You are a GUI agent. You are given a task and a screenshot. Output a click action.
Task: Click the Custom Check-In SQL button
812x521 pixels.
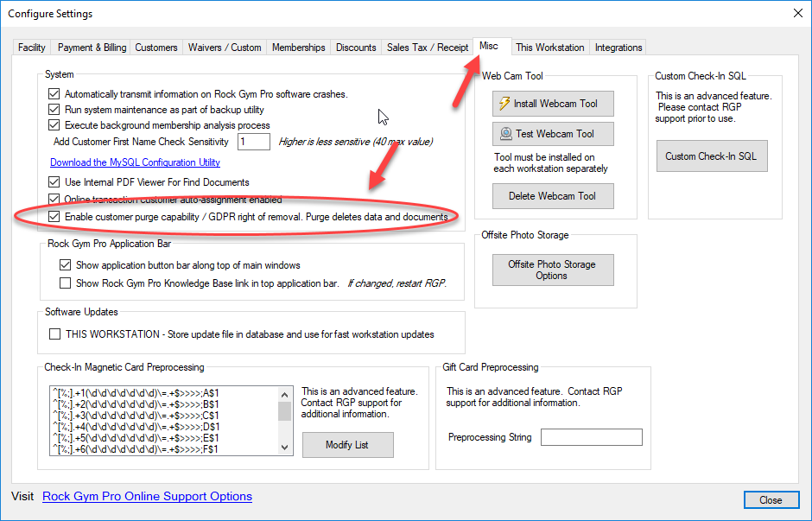712,156
